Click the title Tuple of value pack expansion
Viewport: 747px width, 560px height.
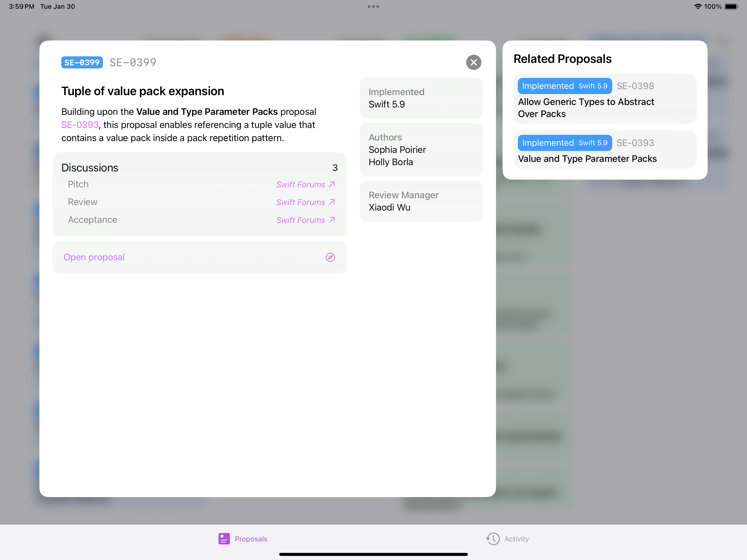(142, 91)
